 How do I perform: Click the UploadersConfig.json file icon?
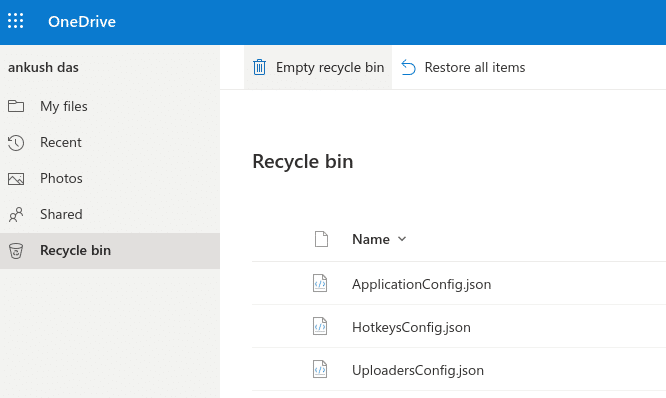(320, 369)
